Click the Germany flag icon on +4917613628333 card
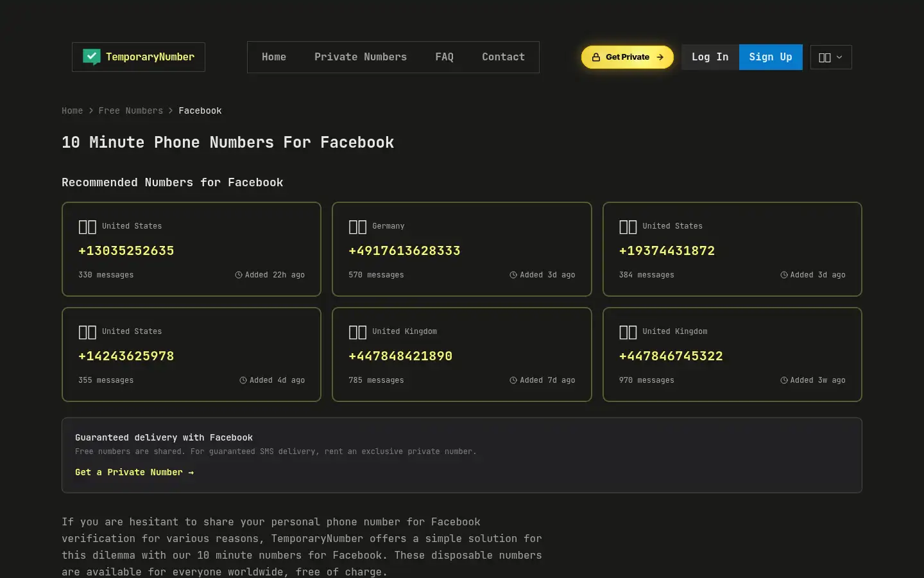This screenshot has width=924, height=578. pos(357,227)
